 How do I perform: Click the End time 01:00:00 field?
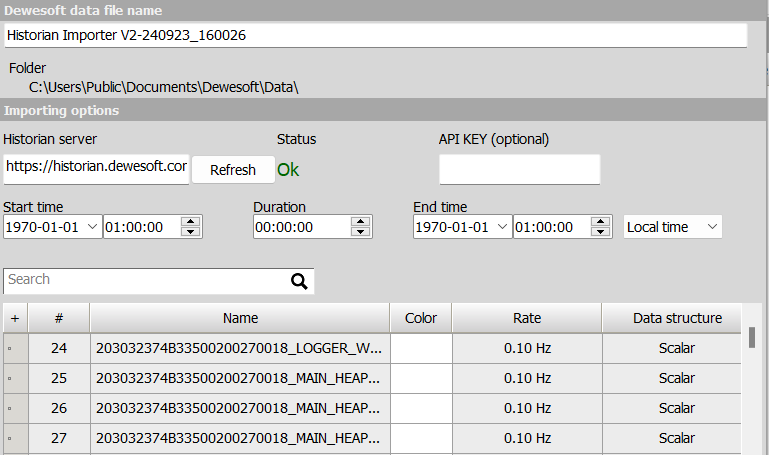[x=552, y=227]
